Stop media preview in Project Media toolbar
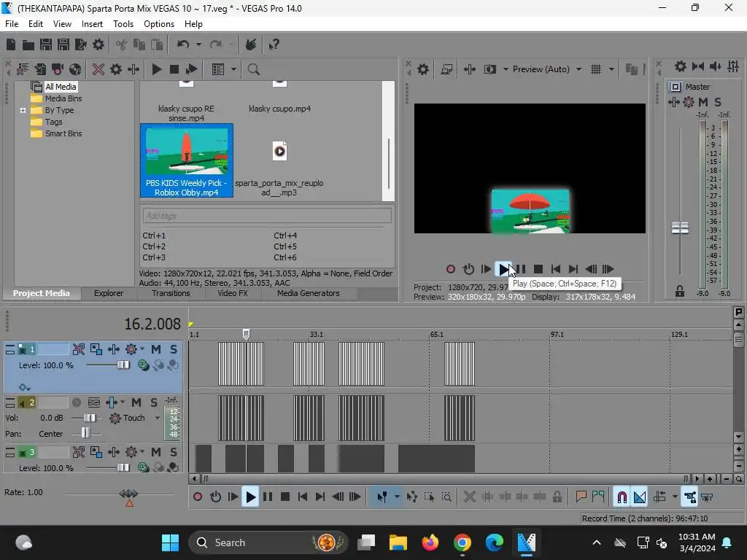This screenshot has height=560, width=747. [x=174, y=69]
